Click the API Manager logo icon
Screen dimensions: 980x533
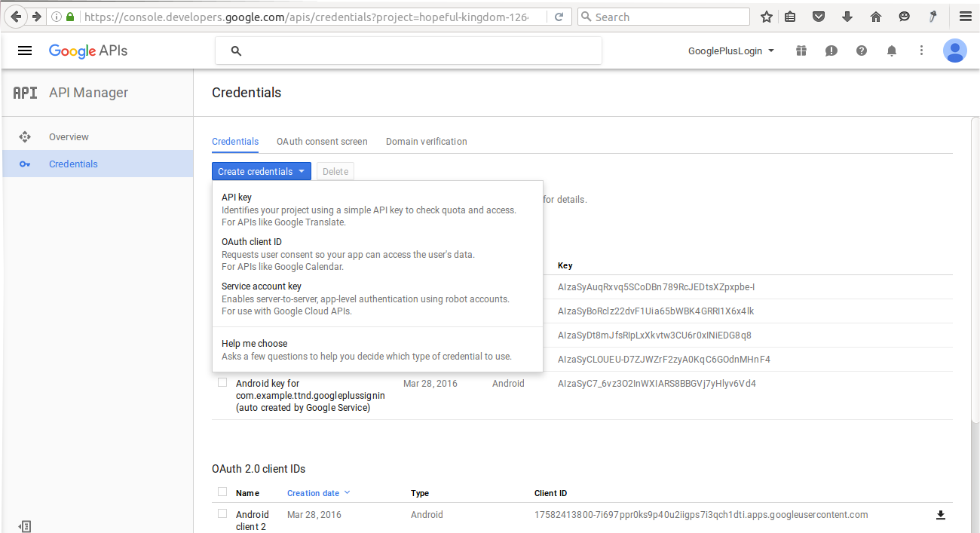click(x=25, y=93)
